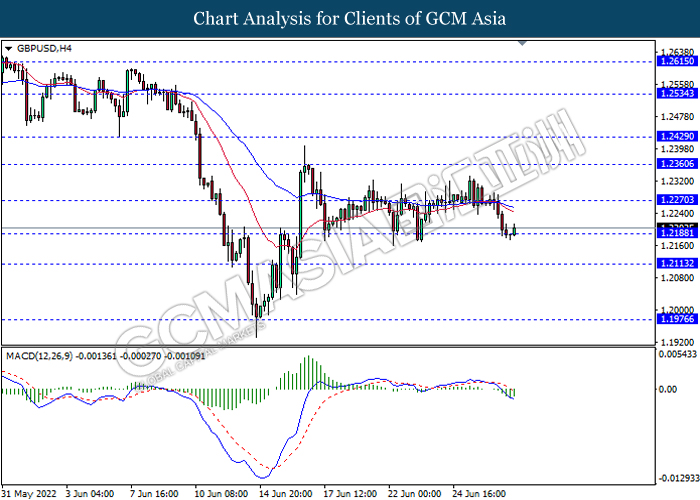Screen dimensions: 700x500
Task: Click the 1.26380 price axis value
Action: click(x=678, y=52)
